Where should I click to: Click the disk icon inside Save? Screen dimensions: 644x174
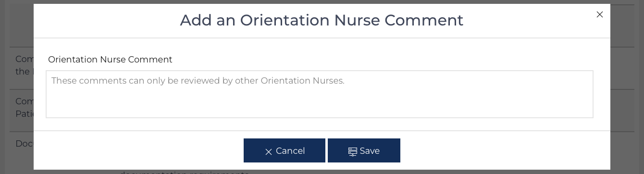(x=353, y=151)
